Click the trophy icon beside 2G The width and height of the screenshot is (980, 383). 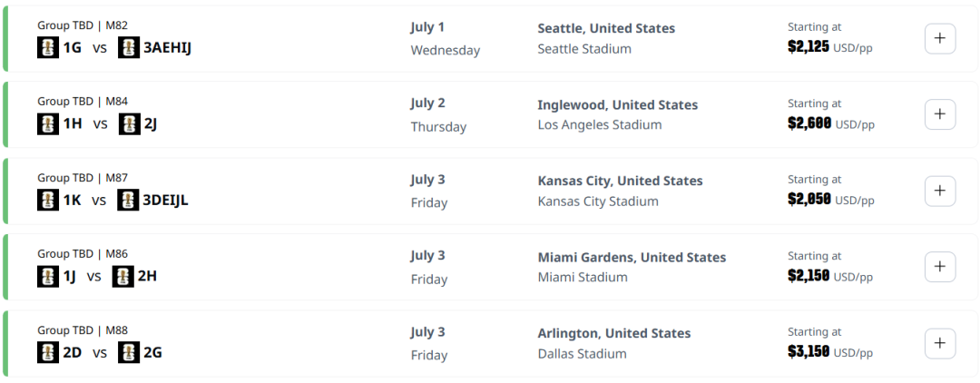[x=130, y=352]
